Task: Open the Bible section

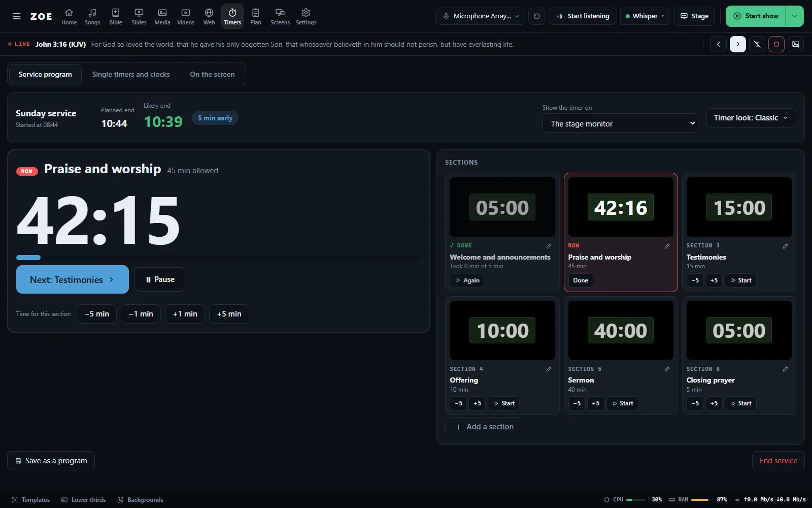Action: click(116, 16)
